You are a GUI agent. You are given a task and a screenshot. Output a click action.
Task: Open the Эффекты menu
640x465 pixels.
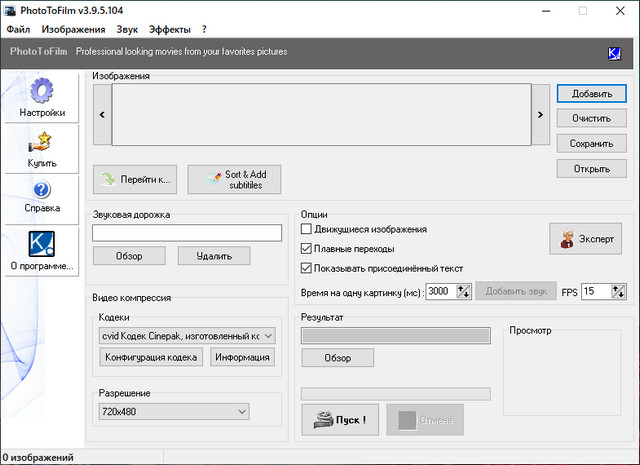(169, 29)
